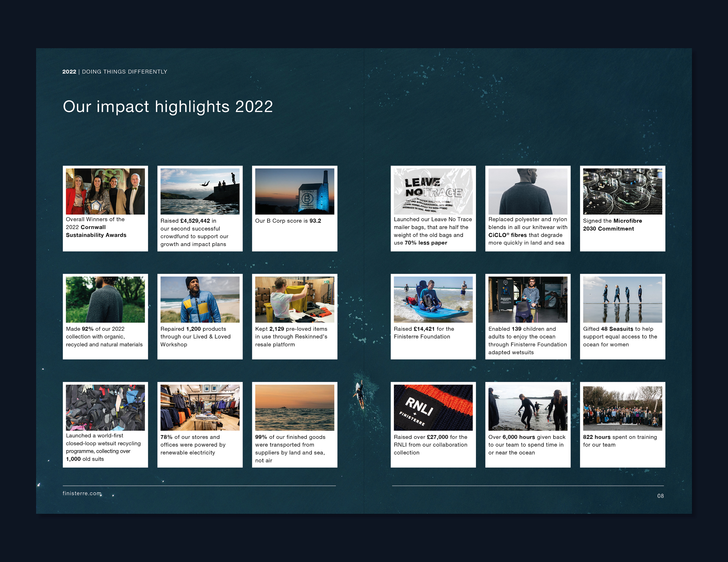Click the 'Over 6,000 hours given back' caption
728x562 pixels.
coord(527,445)
